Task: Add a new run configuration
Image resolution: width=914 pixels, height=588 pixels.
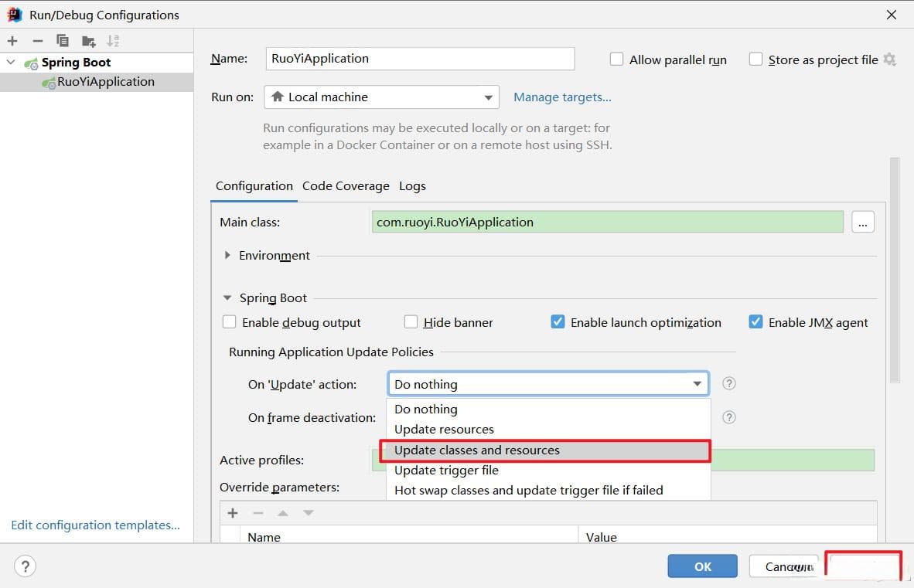Action: pyautogui.click(x=12, y=41)
